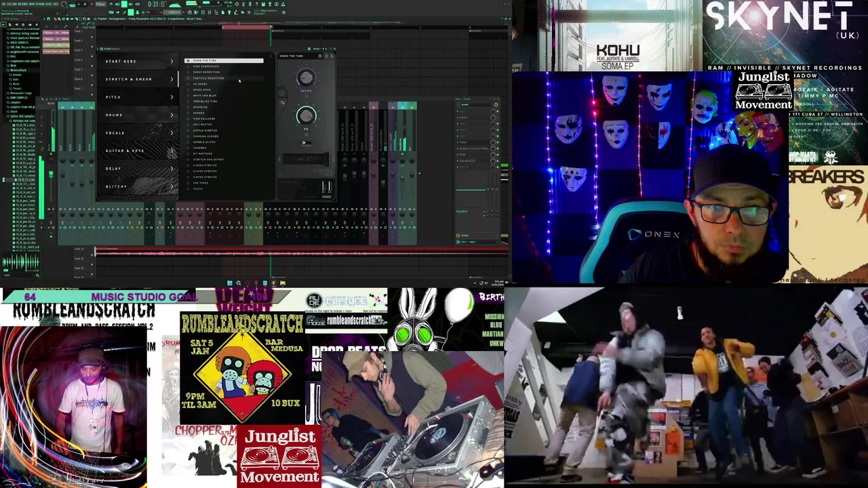
Task: Expand the PITCH preset category
Action: [138, 97]
